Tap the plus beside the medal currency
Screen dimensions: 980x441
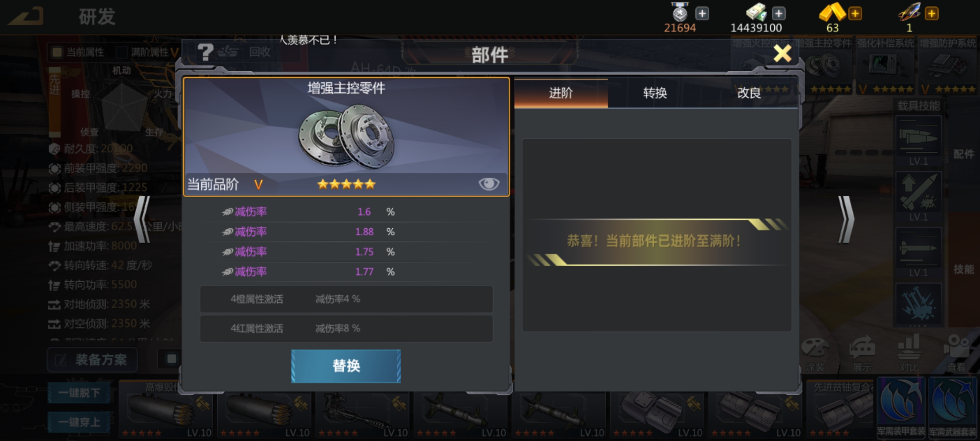pos(702,13)
